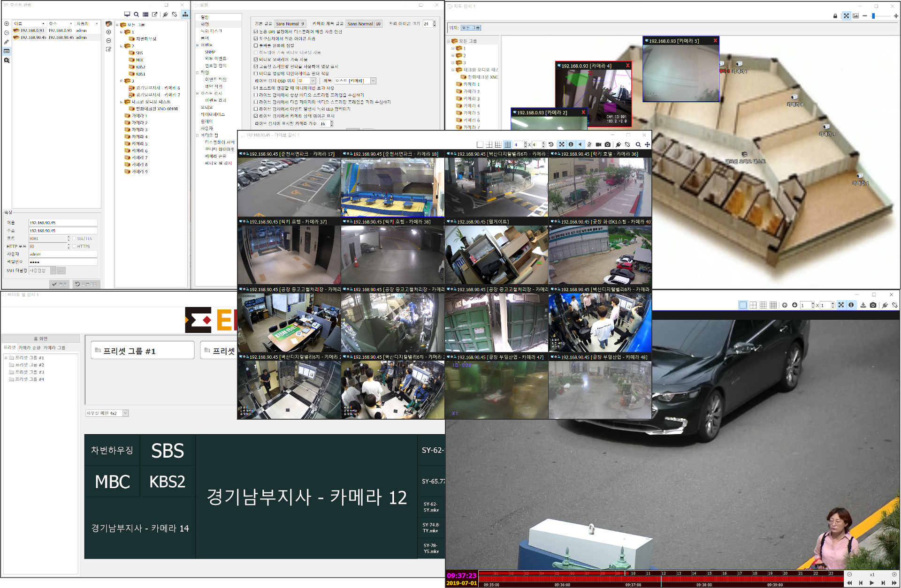901x588 pixels.
Task: Toggle the HTTPS checkbox next to HTTP port
Action: click(x=74, y=246)
